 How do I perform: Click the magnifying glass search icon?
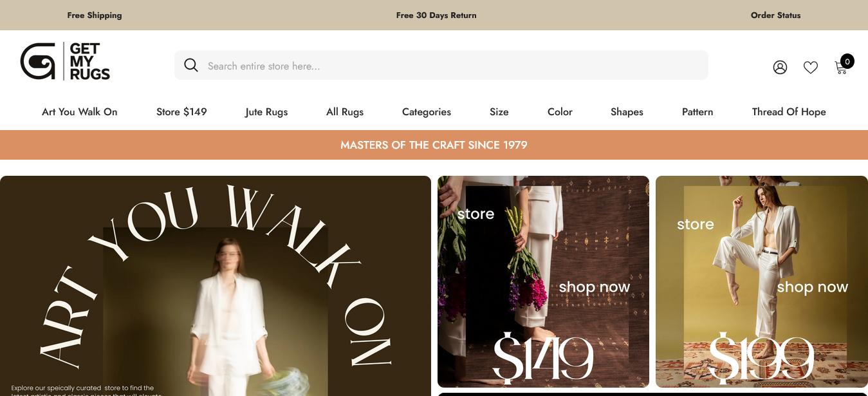tap(191, 65)
